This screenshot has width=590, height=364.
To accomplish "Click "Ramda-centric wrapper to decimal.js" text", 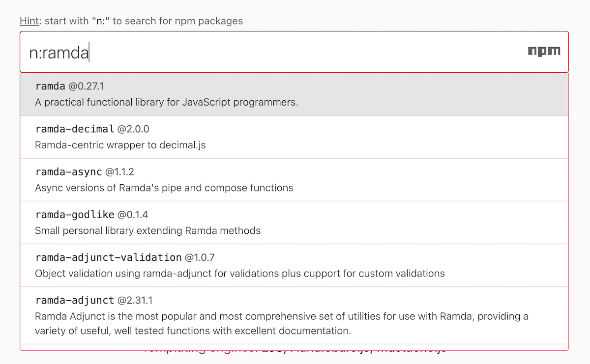I will [120, 145].
